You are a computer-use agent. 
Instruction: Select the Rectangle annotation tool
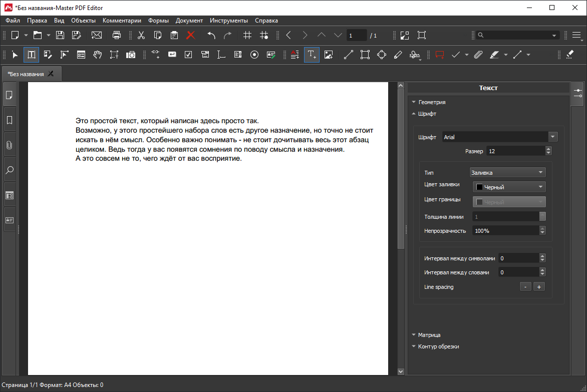point(365,55)
